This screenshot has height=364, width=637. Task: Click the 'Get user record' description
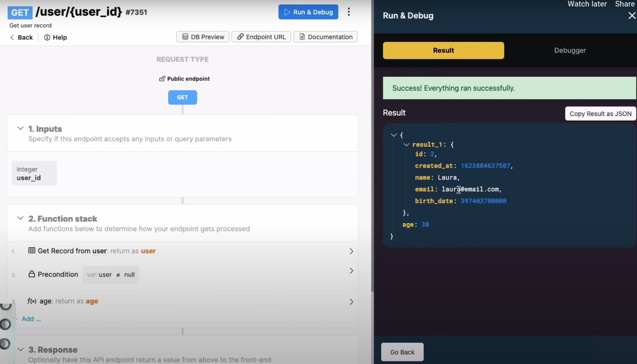(30, 25)
